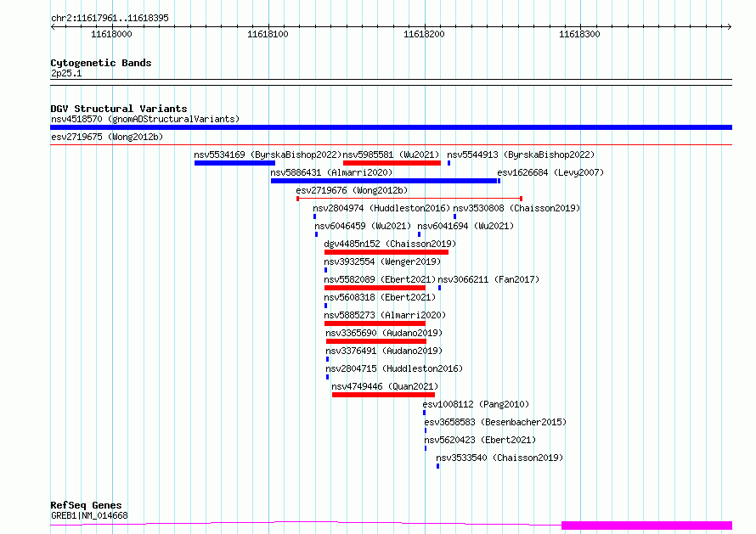Click ruler position 11618100

[x=268, y=34]
